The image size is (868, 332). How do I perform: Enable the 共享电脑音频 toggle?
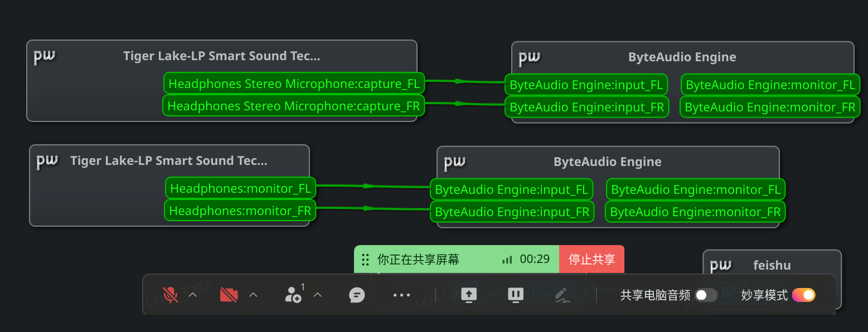click(x=706, y=295)
